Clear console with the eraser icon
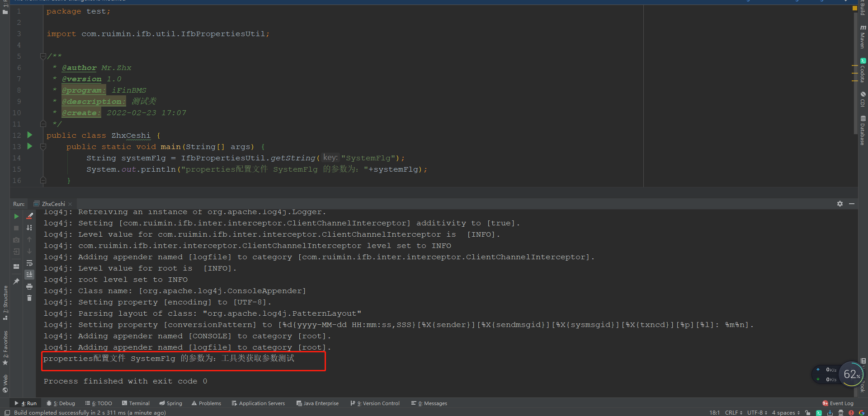 coord(29,216)
